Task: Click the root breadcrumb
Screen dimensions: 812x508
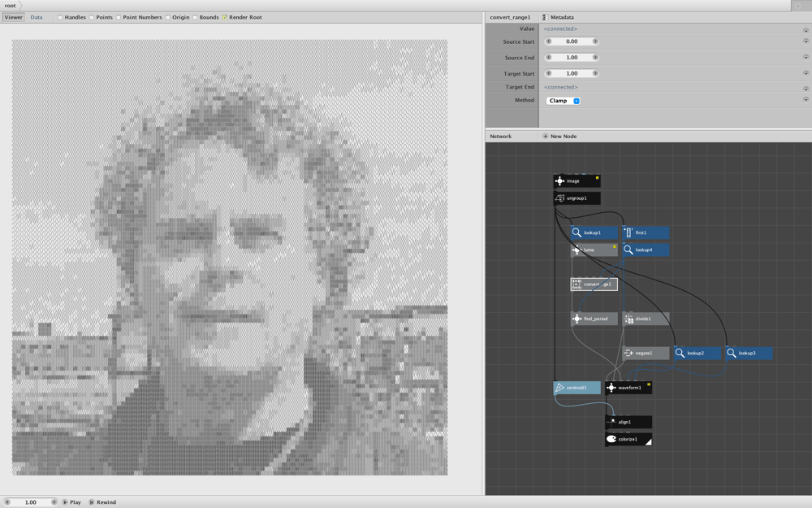Action: [10, 6]
